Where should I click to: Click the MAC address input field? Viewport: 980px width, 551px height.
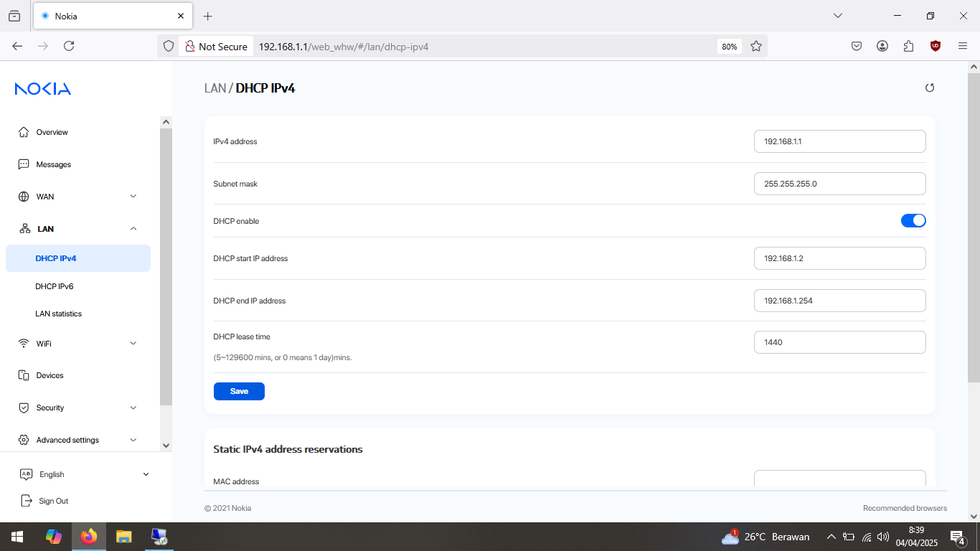(x=840, y=479)
